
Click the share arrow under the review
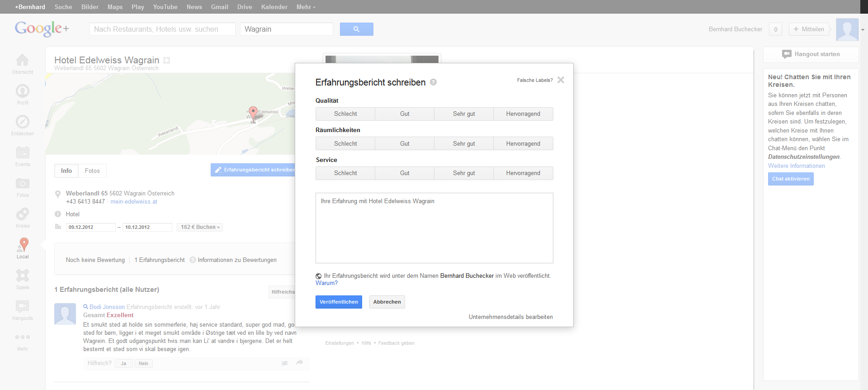(299, 362)
